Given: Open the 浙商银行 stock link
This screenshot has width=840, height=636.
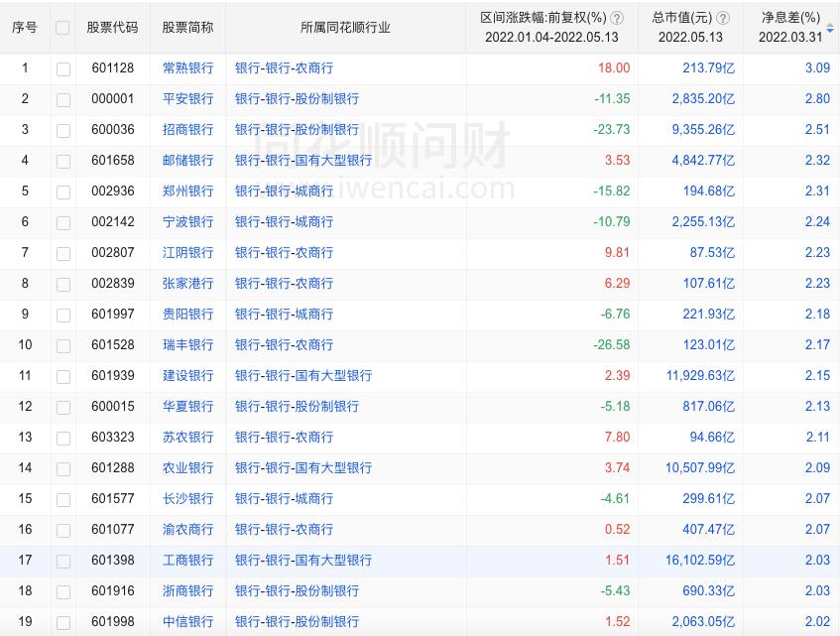Looking at the screenshot, I should pos(187,590).
